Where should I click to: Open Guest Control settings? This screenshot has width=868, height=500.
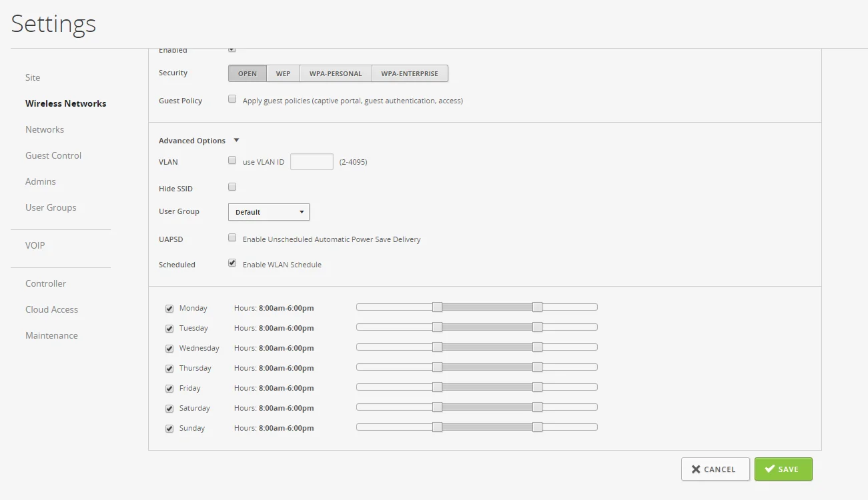(53, 155)
